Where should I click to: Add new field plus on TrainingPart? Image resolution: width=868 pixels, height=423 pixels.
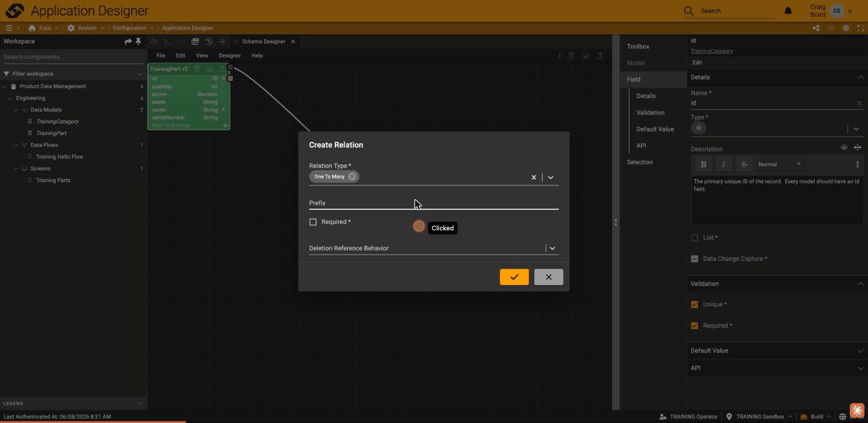225,126
